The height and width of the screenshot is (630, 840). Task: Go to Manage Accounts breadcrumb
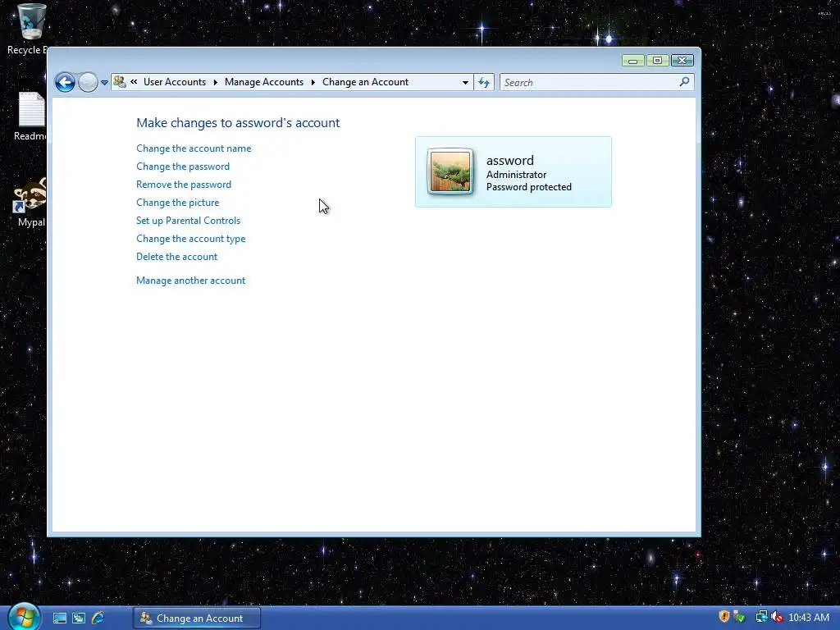click(x=264, y=82)
